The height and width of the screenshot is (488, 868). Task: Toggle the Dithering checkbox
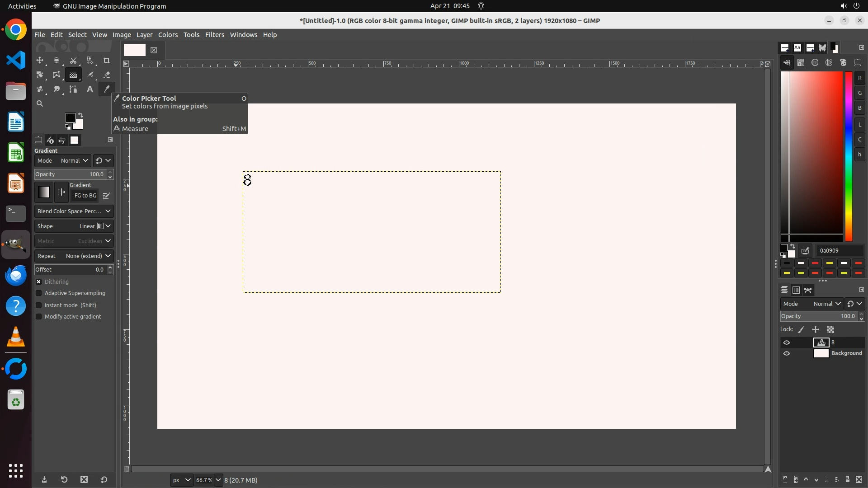39,282
